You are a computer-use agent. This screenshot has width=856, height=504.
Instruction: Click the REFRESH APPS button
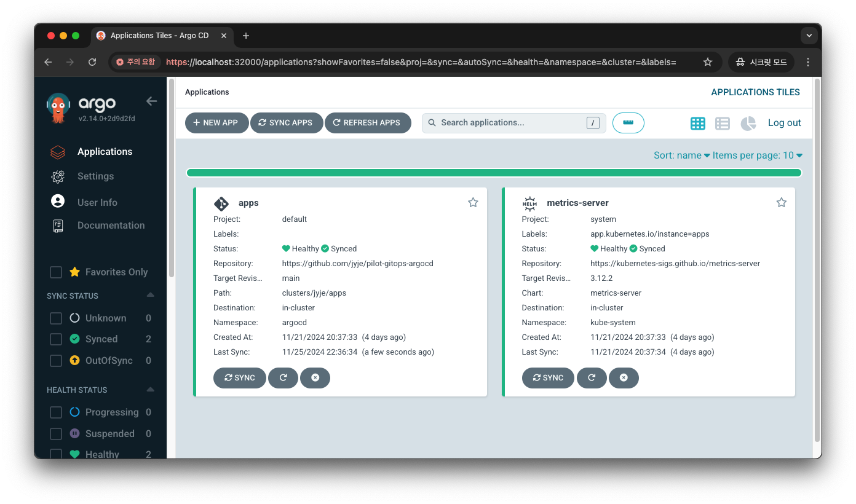[x=368, y=123]
